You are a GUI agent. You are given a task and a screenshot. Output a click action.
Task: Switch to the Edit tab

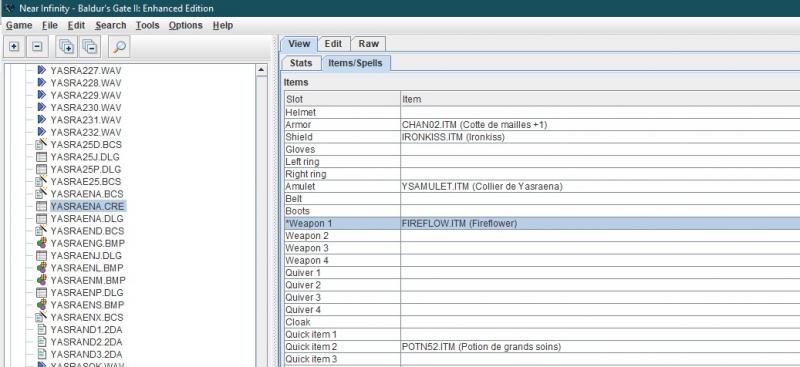[334, 44]
